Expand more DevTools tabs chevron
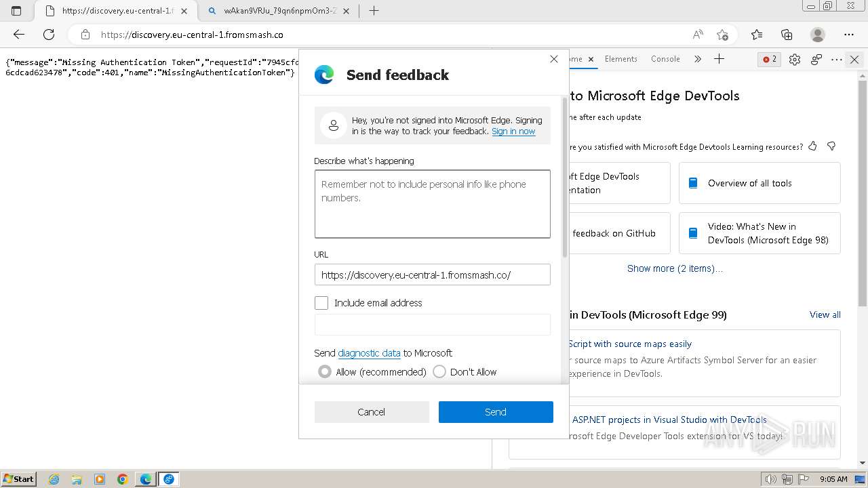The height and width of the screenshot is (488, 868). [x=697, y=59]
